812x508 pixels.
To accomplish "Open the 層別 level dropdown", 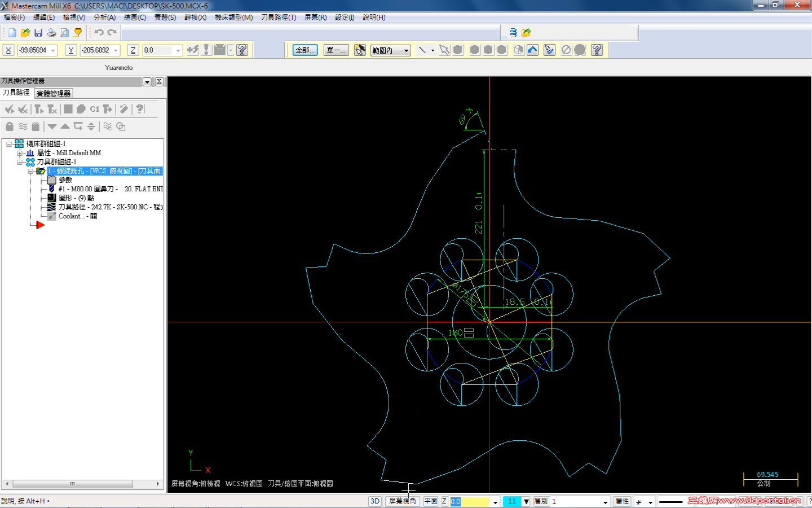I will click(x=606, y=501).
